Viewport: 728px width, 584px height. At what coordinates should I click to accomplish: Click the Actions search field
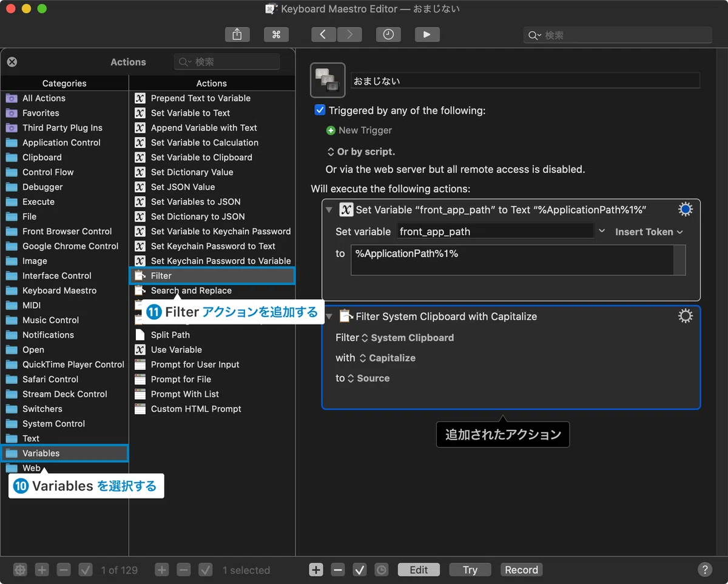coord(227,62)
